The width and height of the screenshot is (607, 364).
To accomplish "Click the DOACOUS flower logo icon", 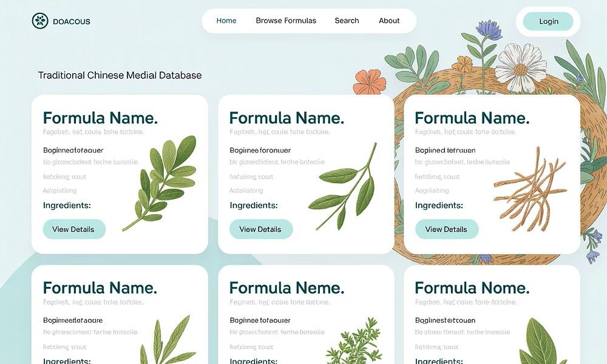I will tap(40, 21).
